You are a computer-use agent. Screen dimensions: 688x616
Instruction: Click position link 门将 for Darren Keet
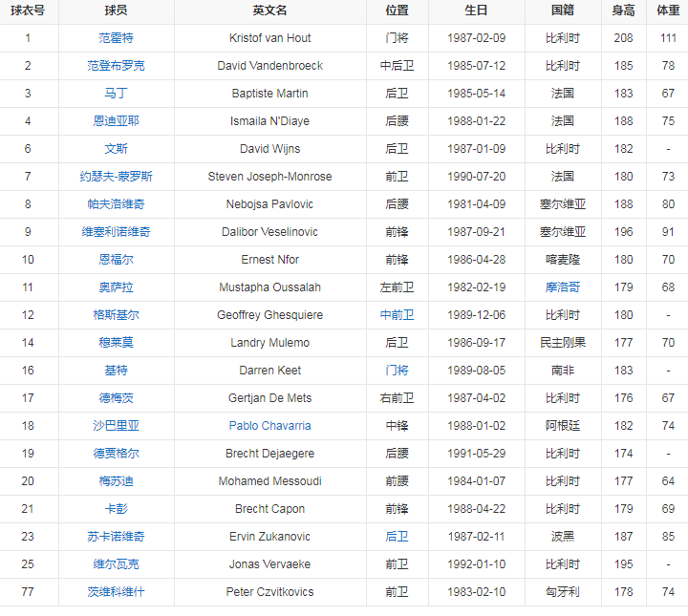397,371
